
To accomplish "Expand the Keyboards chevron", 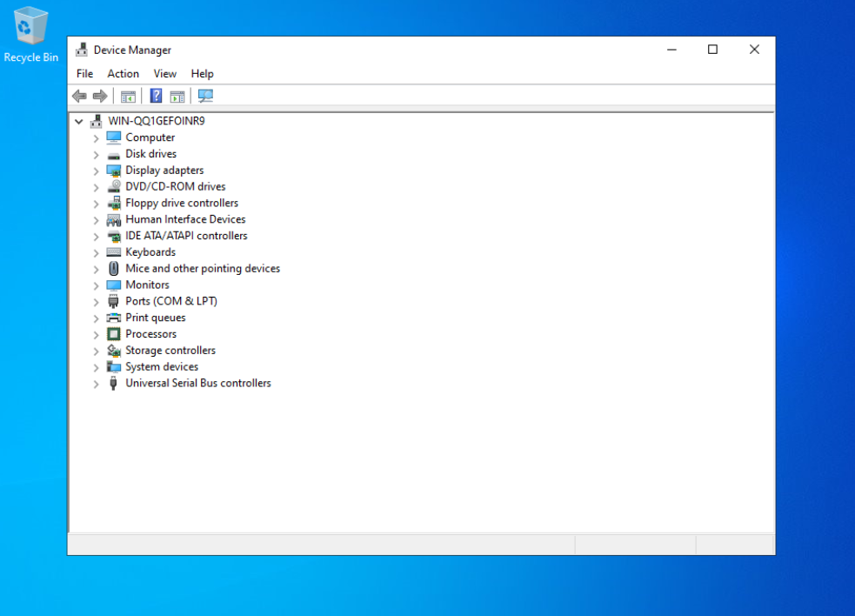I will [x=96, y=252].
